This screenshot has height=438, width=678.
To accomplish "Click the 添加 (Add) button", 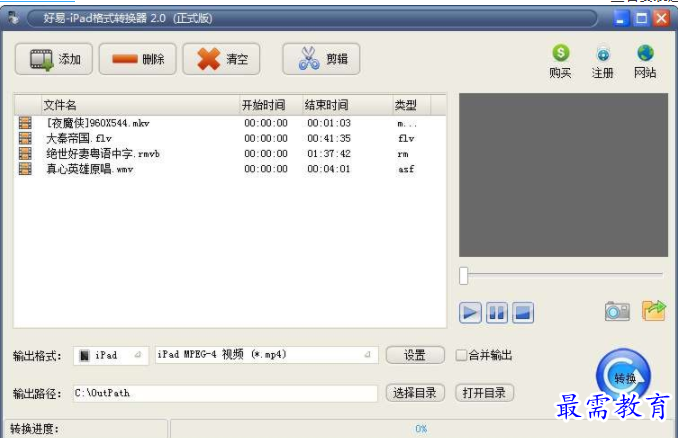I will coord(54,59).
